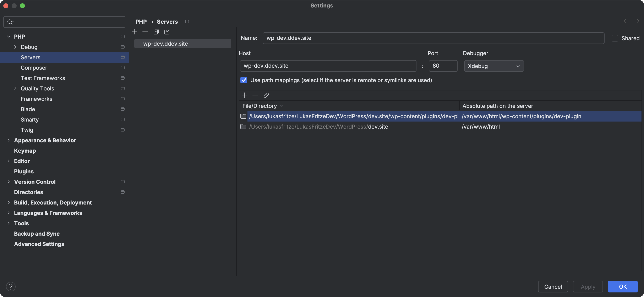Viewport: 644px width, 297px height.
Task: Edit the selected mapping with the pencil icon
Action: coord(266,95)
